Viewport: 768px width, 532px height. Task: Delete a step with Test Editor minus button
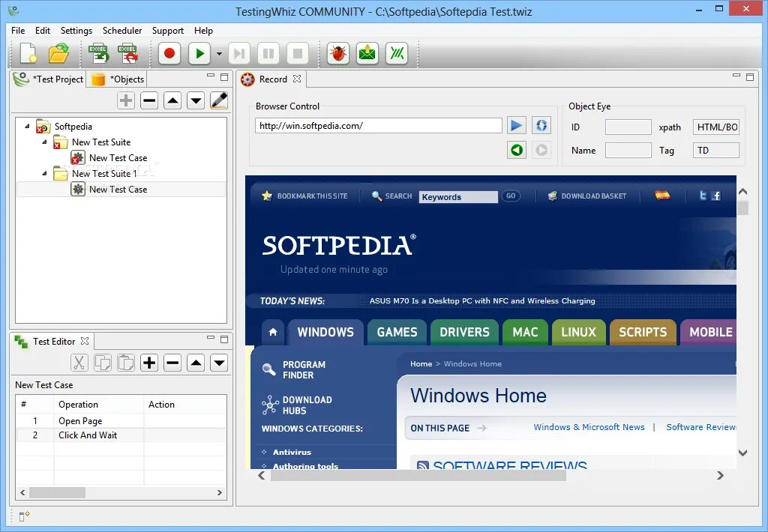pyautogui.click(x=172, y=363)
